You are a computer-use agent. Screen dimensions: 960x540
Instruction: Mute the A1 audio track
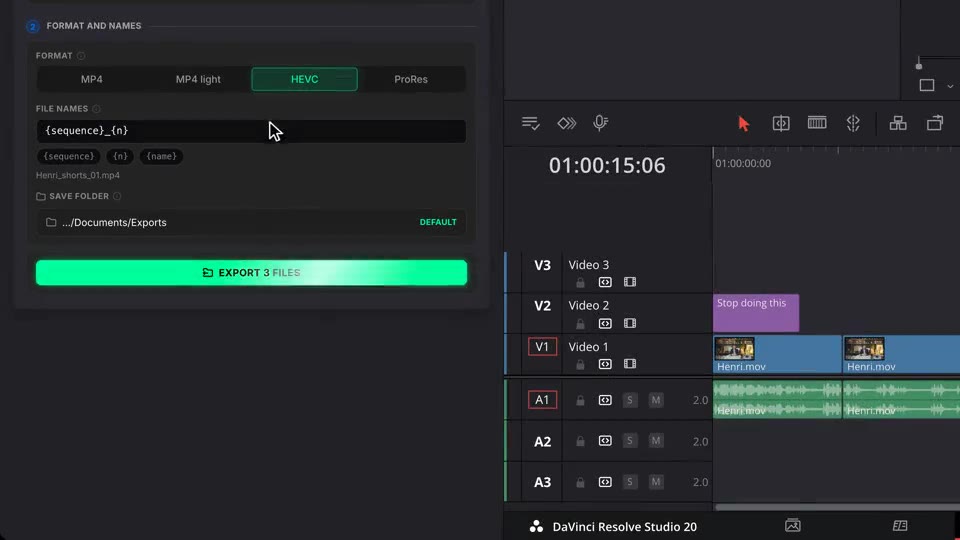pyautogui.click(x=656, y=400)
